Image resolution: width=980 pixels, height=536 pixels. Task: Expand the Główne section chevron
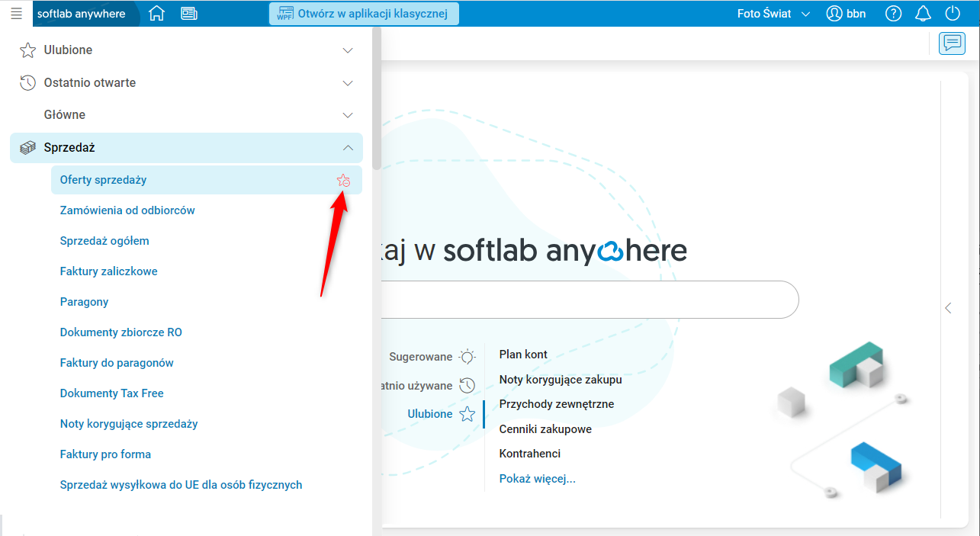(x=348, y=115)
